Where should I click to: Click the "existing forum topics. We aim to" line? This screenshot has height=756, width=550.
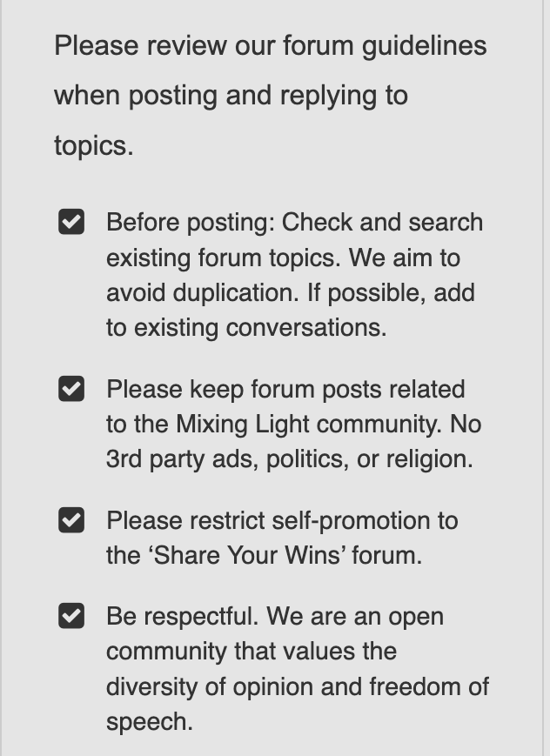pos(283,258)
